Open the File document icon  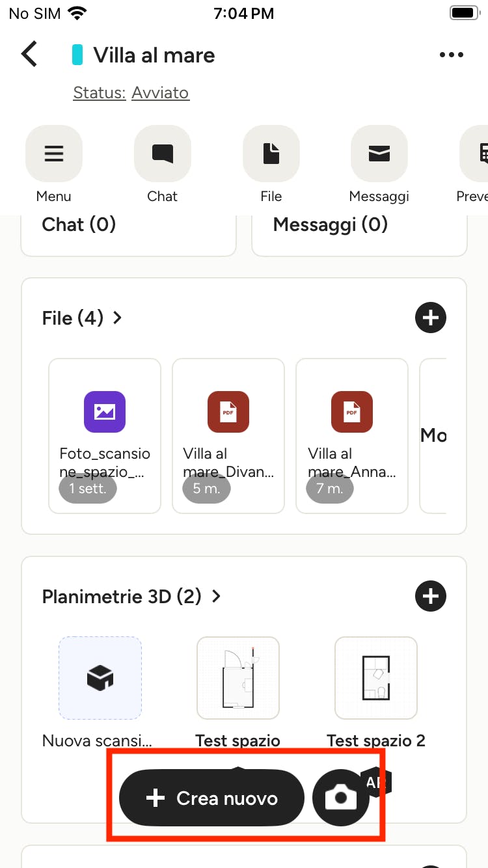[271, 154]
